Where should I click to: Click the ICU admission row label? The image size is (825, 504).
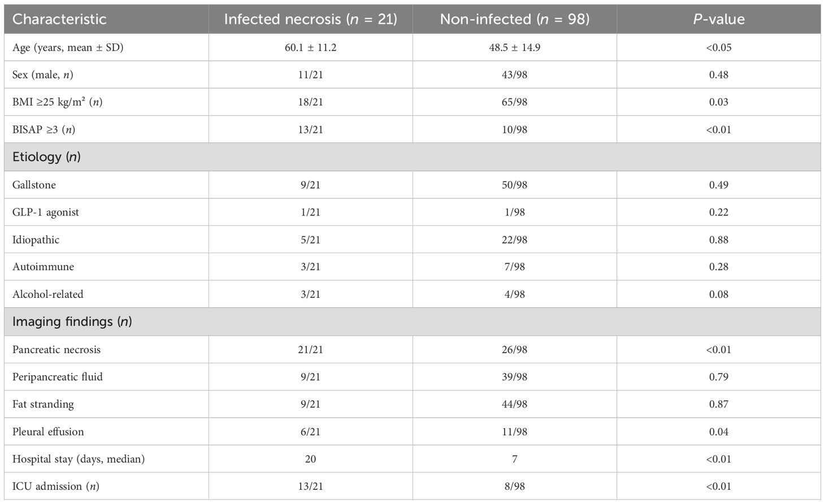pyautogui.click(x=55, y=486)
